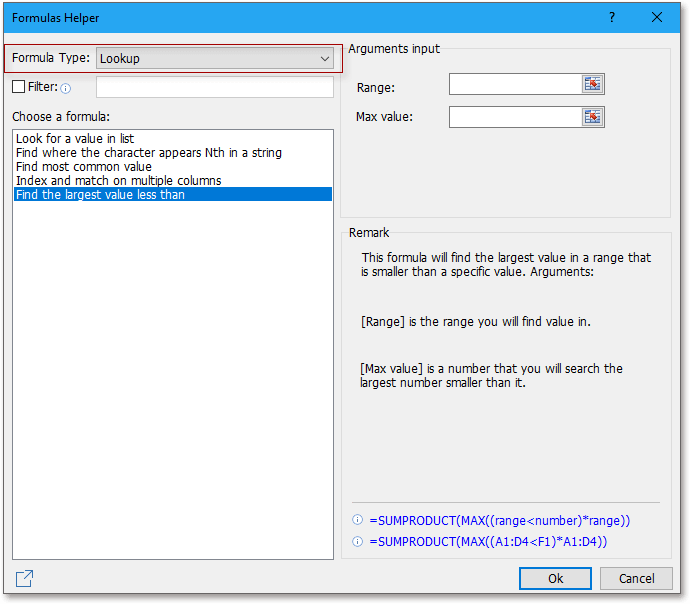
Task: Click the share icon at bottom left
Action: [25, 578]
